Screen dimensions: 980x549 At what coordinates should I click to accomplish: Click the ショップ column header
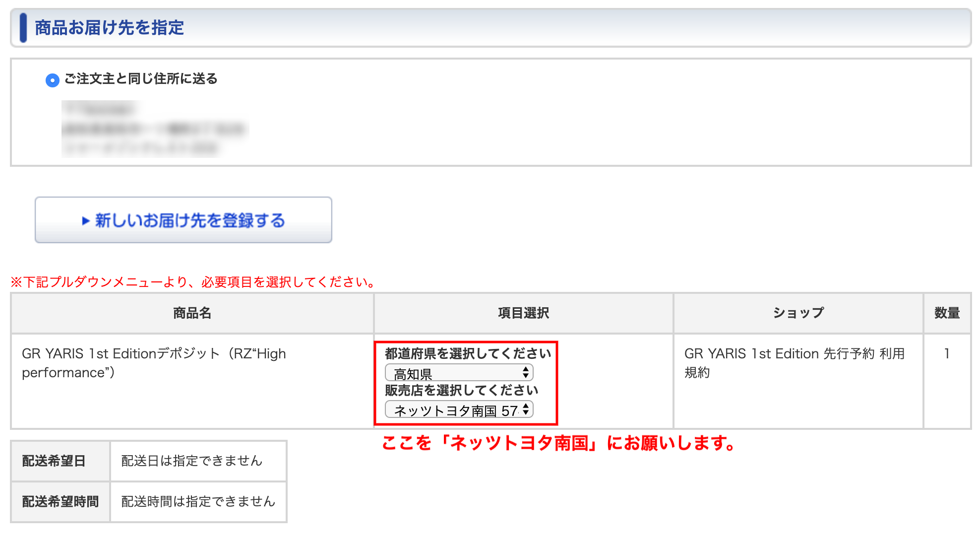pyautogui.click(x=798, y=313)
